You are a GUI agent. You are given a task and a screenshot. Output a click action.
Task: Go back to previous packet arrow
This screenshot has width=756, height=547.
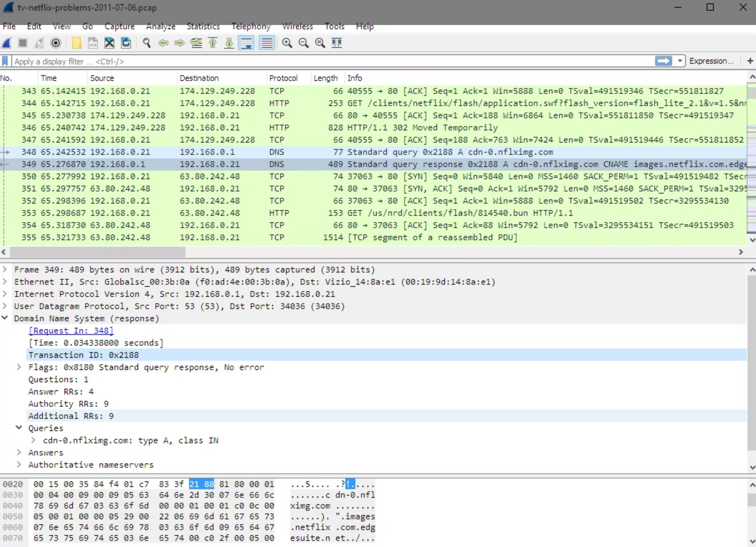[163, 43]
